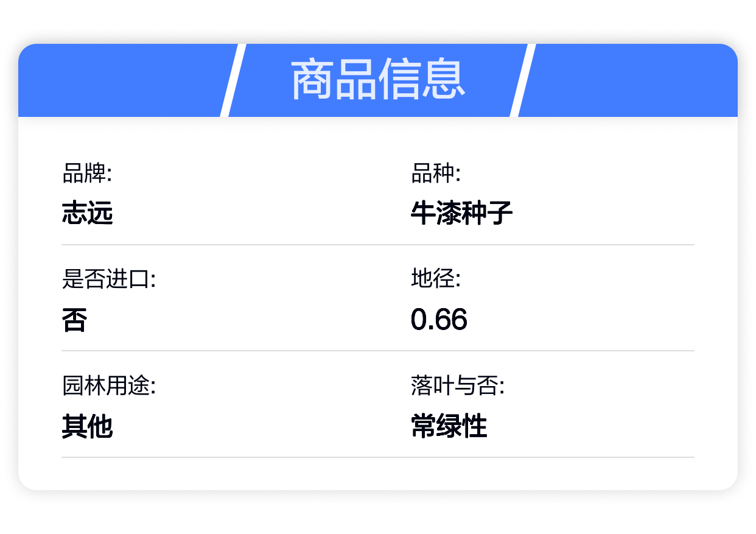This screenshot has width=756, height=534.
Task: Click the 商品信息 header title
Action: 378,80
